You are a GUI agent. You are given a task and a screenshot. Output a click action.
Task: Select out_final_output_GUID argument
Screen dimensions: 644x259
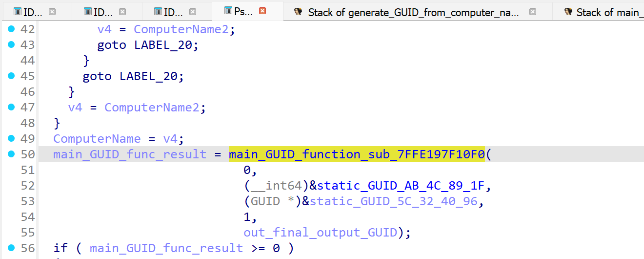[x=321, y=233]
